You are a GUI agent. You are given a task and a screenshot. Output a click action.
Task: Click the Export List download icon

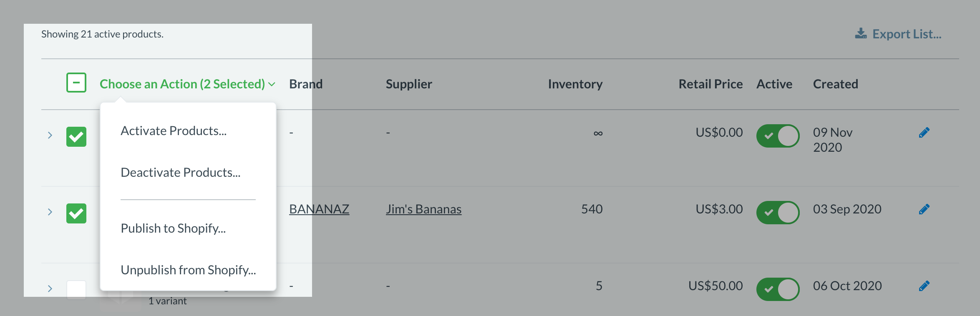(x=861, y=34)
